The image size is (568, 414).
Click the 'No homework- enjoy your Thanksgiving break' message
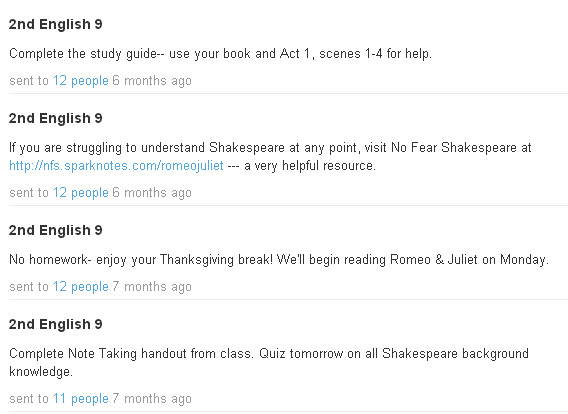tap(279, 260)
